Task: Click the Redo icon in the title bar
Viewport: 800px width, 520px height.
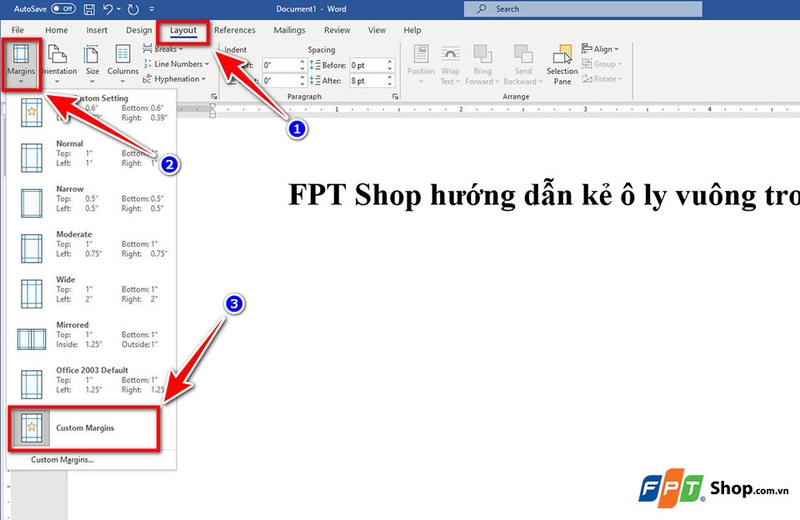Action: [133, 9]
